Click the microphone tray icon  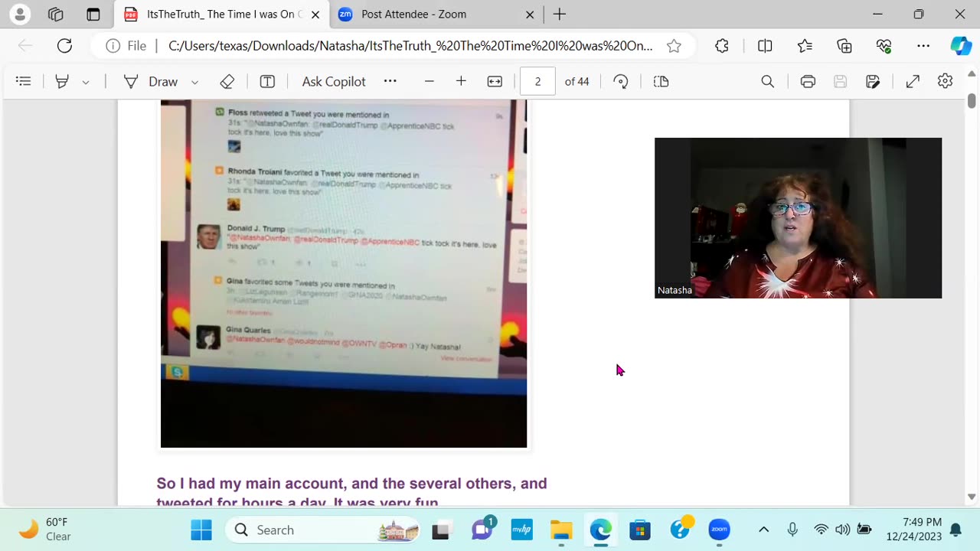[792, 530]
